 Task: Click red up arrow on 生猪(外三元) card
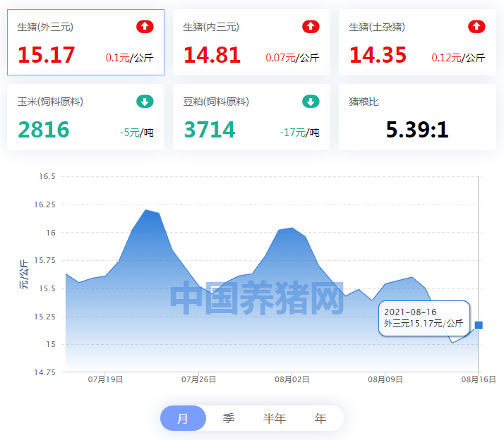pos(145,27)
